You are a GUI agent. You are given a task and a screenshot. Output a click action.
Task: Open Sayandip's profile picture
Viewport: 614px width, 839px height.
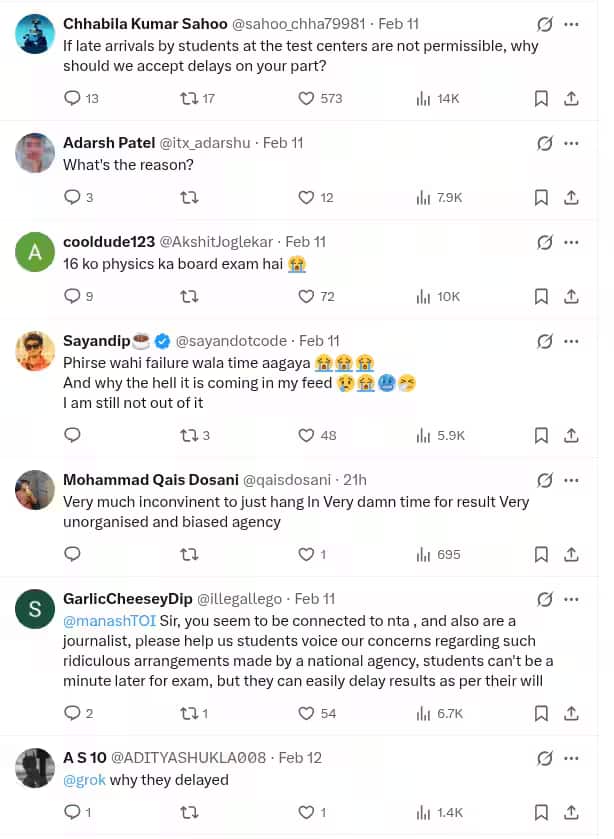[35, 350]
